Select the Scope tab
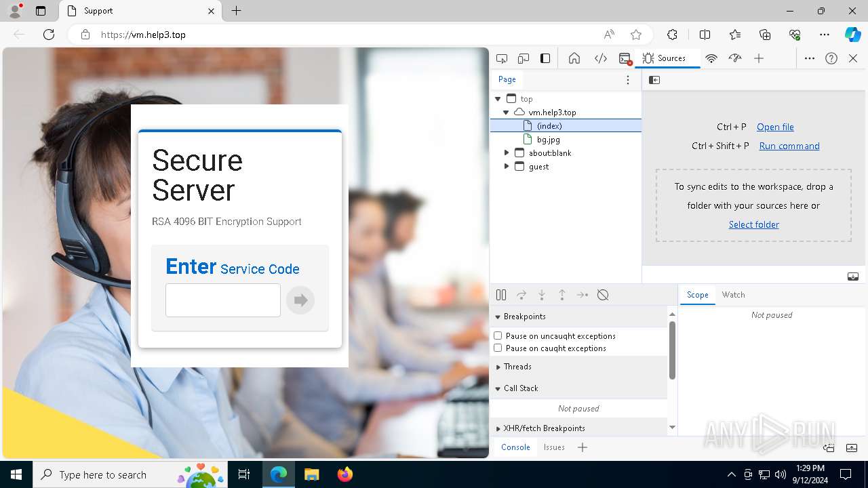The width and height of the screenshot is (868, 488). (x=697, y=295)
